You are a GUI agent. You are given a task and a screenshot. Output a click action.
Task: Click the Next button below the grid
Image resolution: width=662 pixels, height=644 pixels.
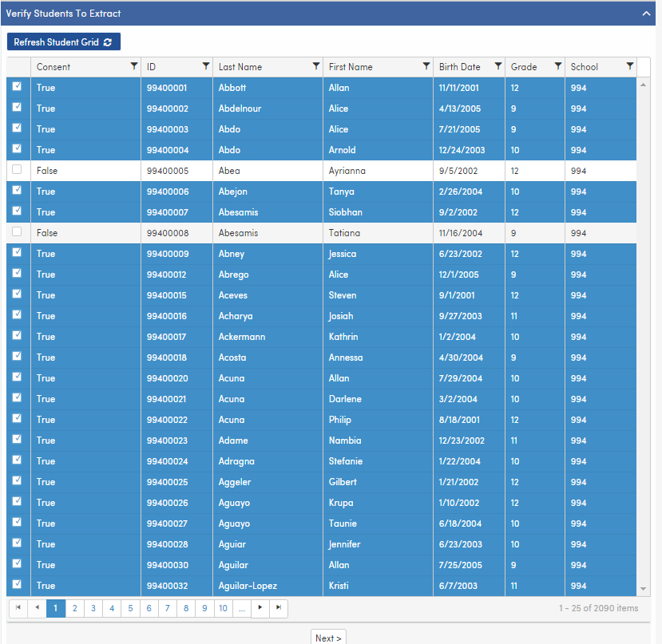point(328,637)
